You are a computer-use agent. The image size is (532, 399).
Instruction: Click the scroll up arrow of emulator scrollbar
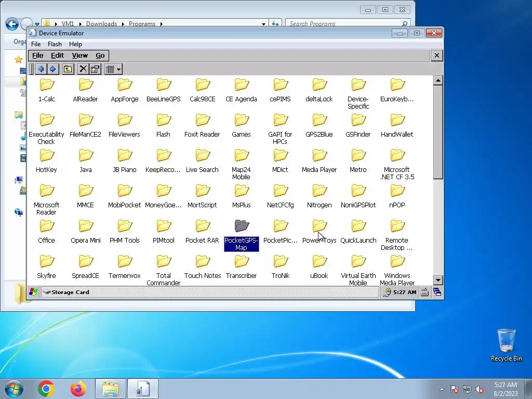(x=438, y=81)
